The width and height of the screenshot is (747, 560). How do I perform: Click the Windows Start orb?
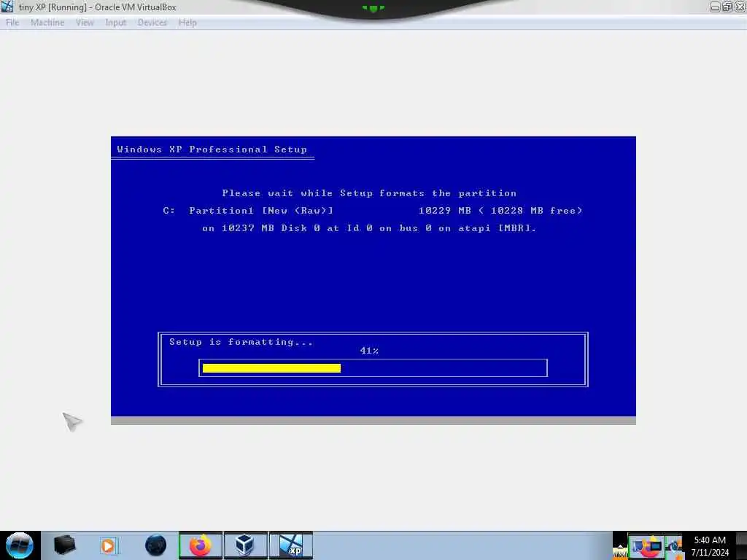[x=20, y=545]
